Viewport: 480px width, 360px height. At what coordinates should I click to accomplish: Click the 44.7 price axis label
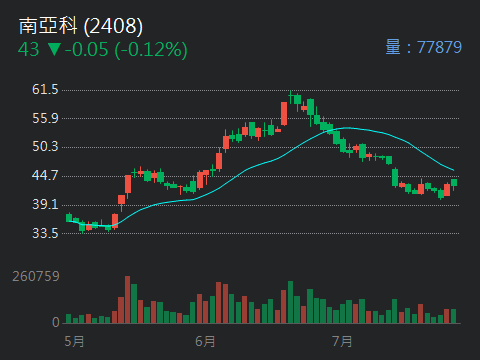point(45,175)
